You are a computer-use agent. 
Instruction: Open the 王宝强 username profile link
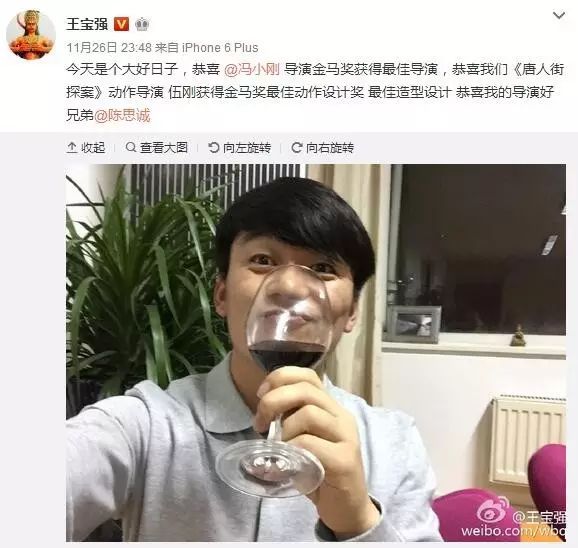pyautogui.click(x=87, y=24)
